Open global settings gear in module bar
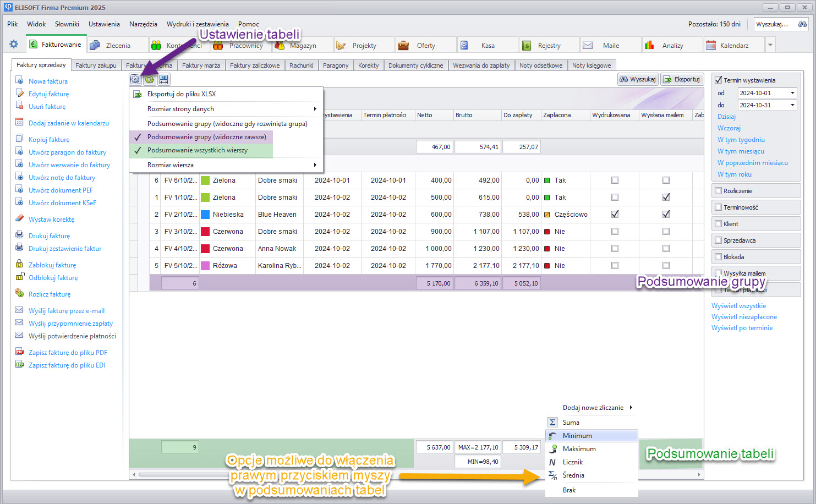816x504 pixels. coord(14,45)
